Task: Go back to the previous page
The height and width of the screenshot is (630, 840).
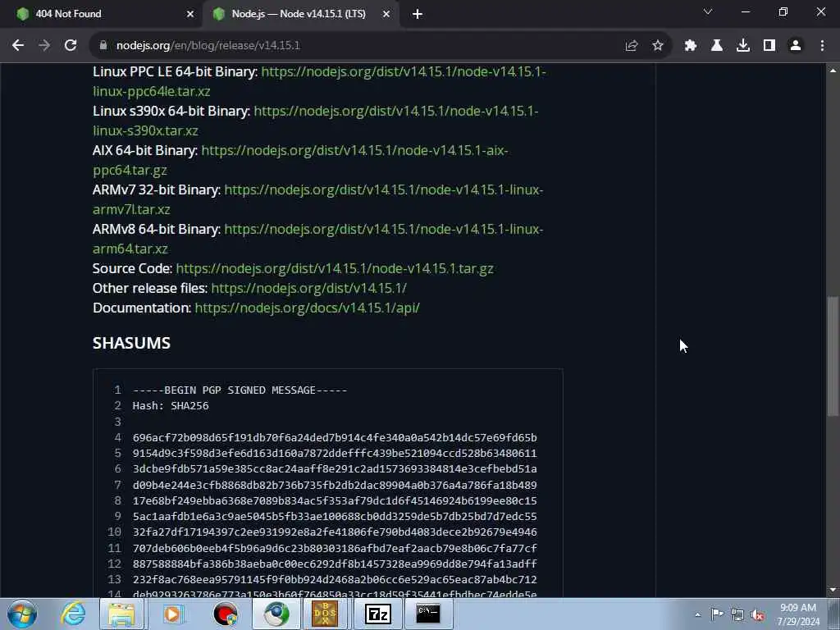Action: 18,46
